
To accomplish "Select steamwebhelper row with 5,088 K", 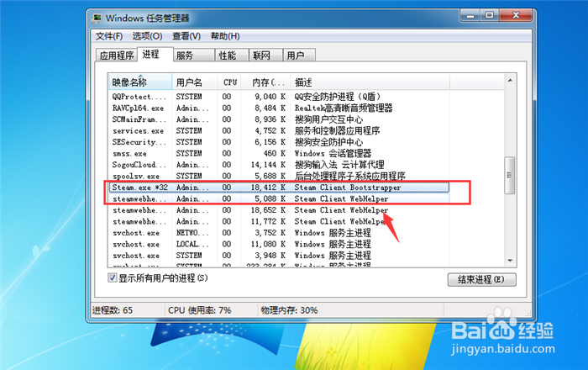I will point(279,198).
